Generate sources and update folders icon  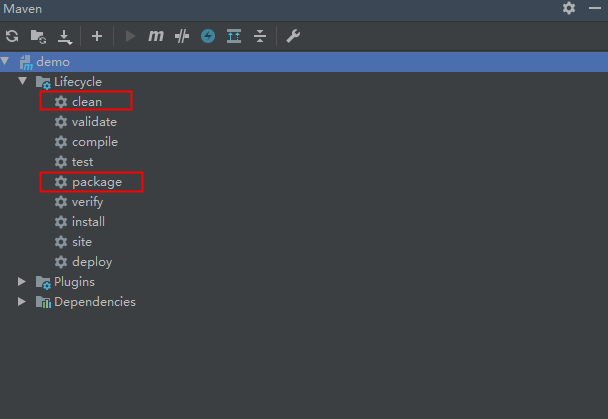38,36
